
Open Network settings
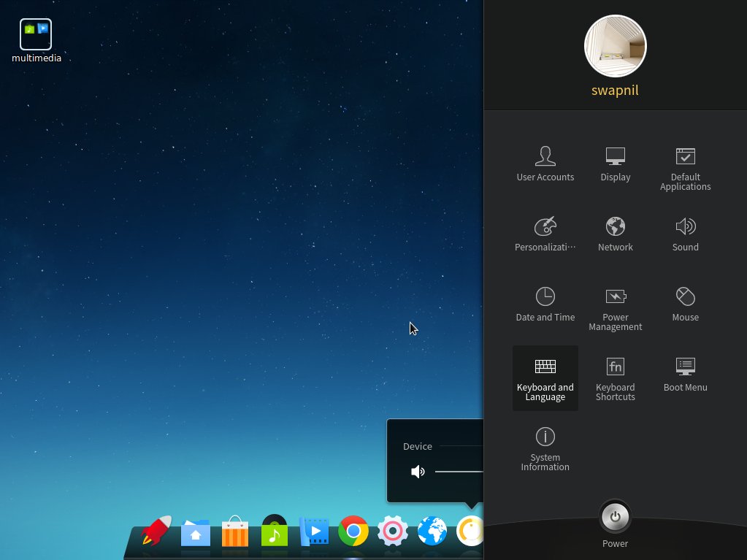pyautogui.click(x=615, y=234)
